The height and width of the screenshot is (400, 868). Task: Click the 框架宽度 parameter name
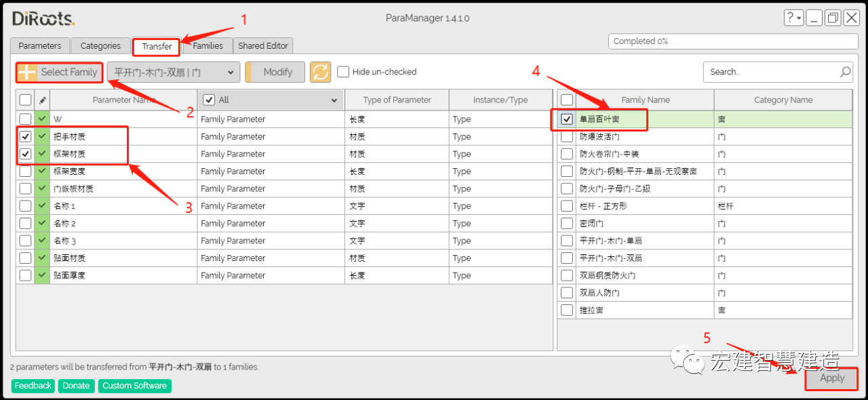click(x=69, y=172)
